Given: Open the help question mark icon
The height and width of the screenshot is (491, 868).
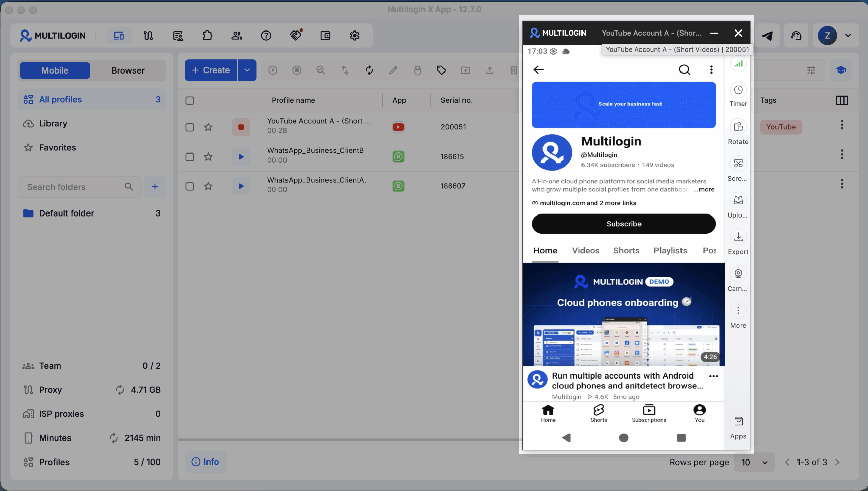Looking at the screenshot, I should [x=266, y=36].
